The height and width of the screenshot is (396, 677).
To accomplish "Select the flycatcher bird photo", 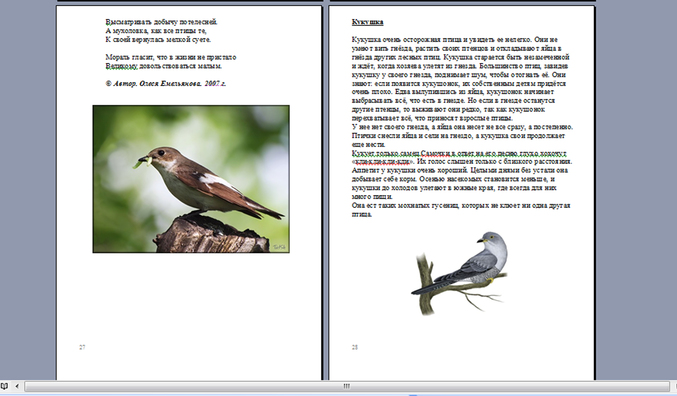I will click(191, 179).
